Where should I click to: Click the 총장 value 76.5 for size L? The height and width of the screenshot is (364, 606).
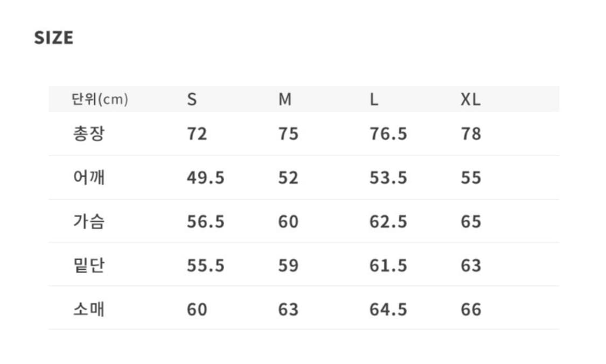[388, 134]
